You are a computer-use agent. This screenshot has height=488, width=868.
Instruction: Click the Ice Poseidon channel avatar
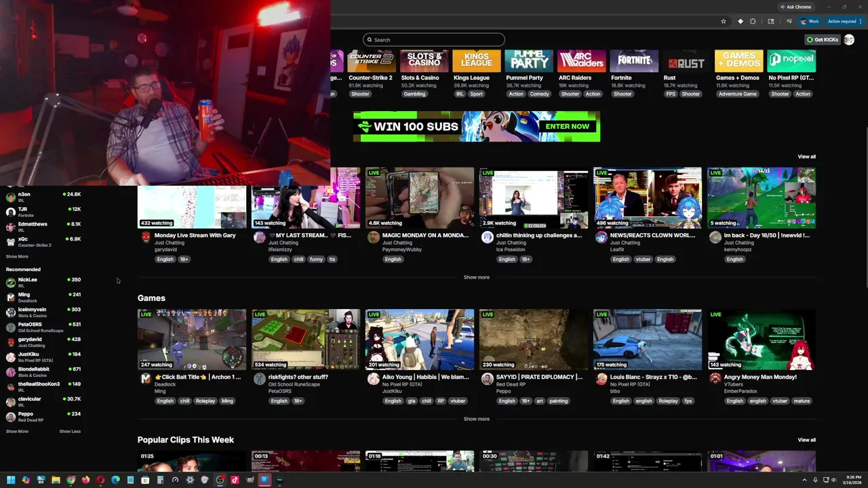(487, 237)
